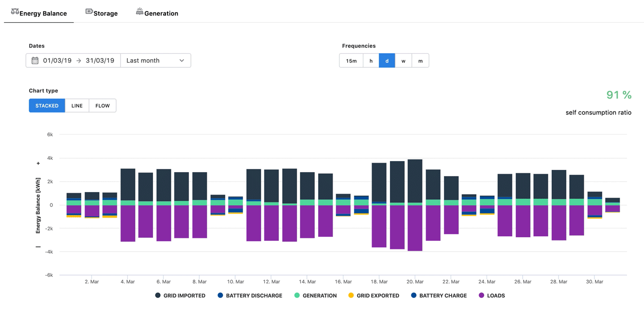Image resolution: width=644 pixels, height=312 pixels.
Task: Click the 20. Mar purple loads bar
Action: pos(415,228)
